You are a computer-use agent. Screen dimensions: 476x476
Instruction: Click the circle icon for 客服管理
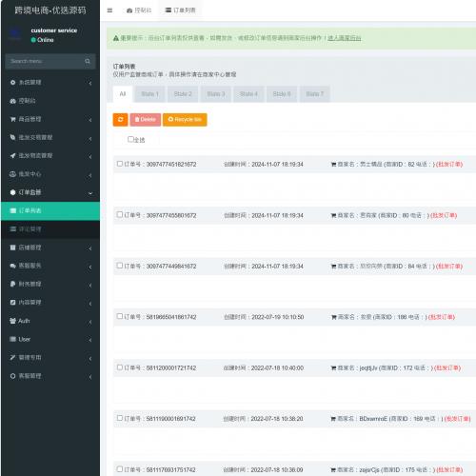12,376
